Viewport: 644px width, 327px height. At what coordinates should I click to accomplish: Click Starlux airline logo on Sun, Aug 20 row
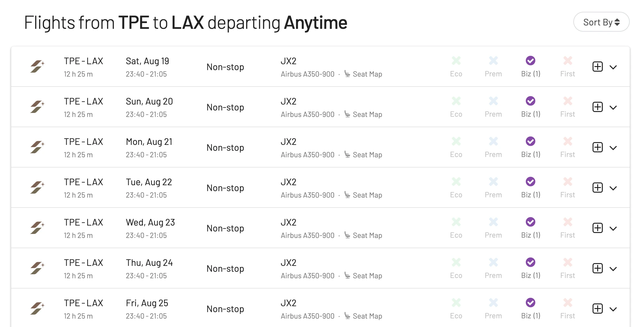[x=37, y=107]
